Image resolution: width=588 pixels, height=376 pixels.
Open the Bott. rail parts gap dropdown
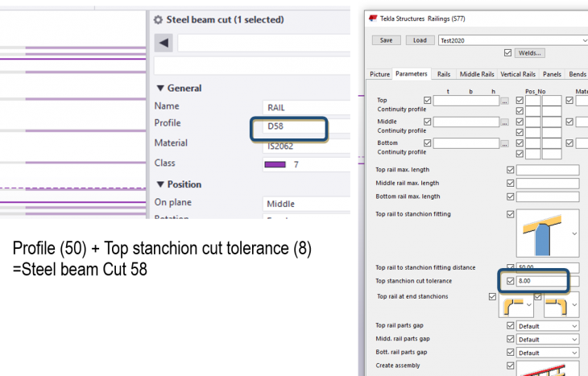[574, 353]
